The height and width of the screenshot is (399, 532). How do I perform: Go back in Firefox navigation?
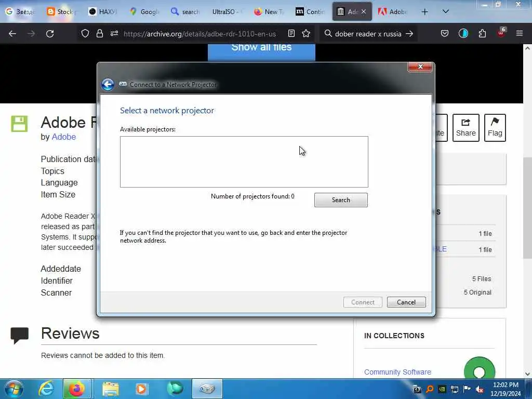click(12, 34)
